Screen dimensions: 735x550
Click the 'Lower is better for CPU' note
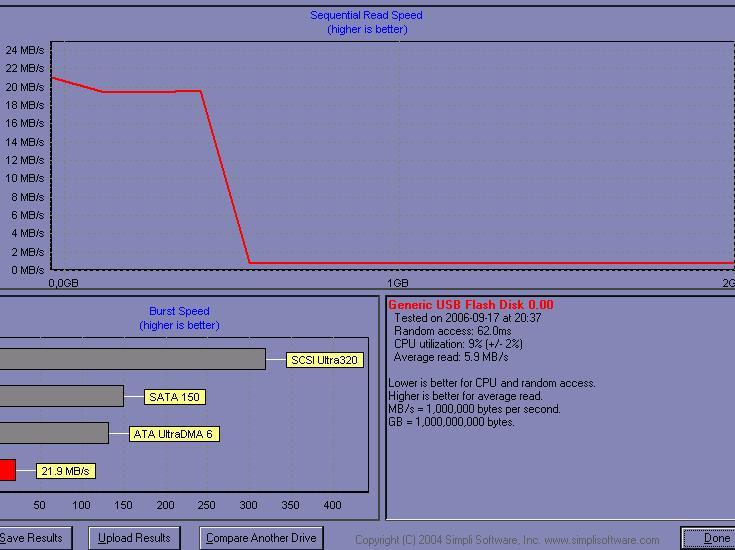(x=492, y=383)
